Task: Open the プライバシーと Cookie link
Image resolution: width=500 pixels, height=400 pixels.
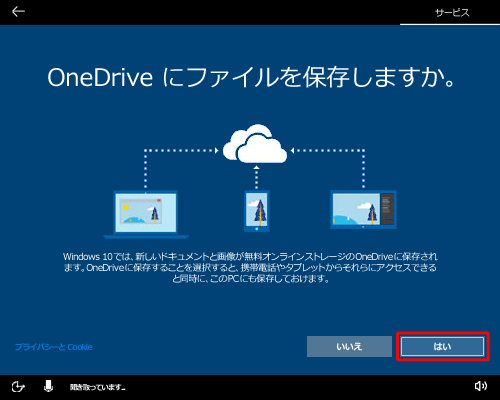Action: tap(54, 347)
